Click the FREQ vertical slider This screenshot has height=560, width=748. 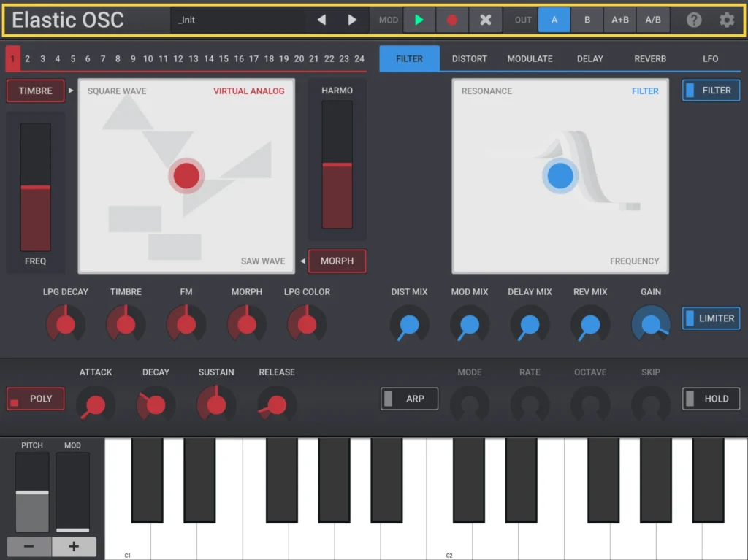(35, 187)
